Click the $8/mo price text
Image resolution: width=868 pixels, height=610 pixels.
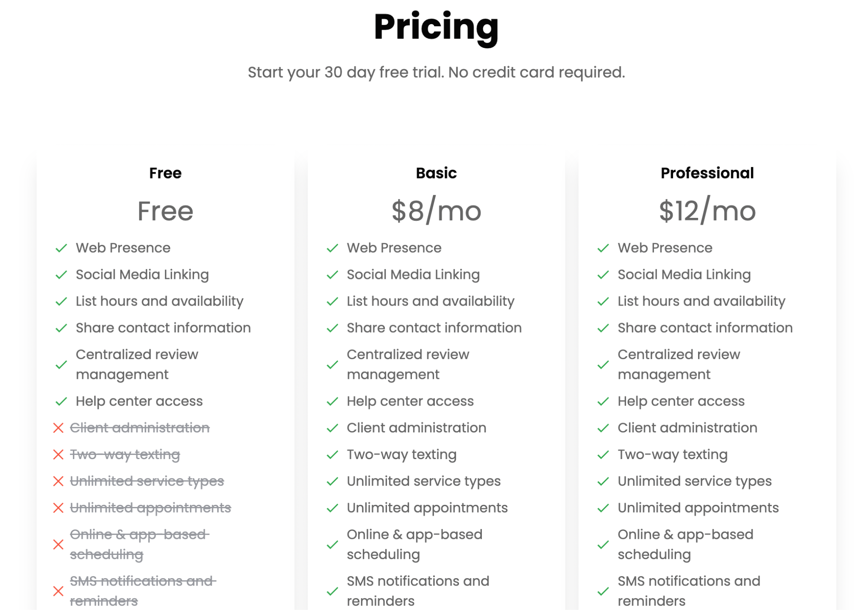tap(436, 211)
